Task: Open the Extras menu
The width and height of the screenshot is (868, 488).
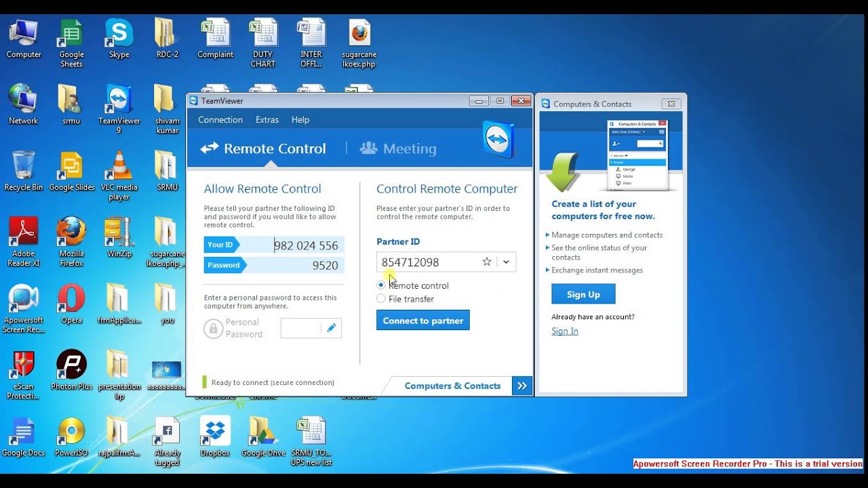Action: (x=267, y=120)
